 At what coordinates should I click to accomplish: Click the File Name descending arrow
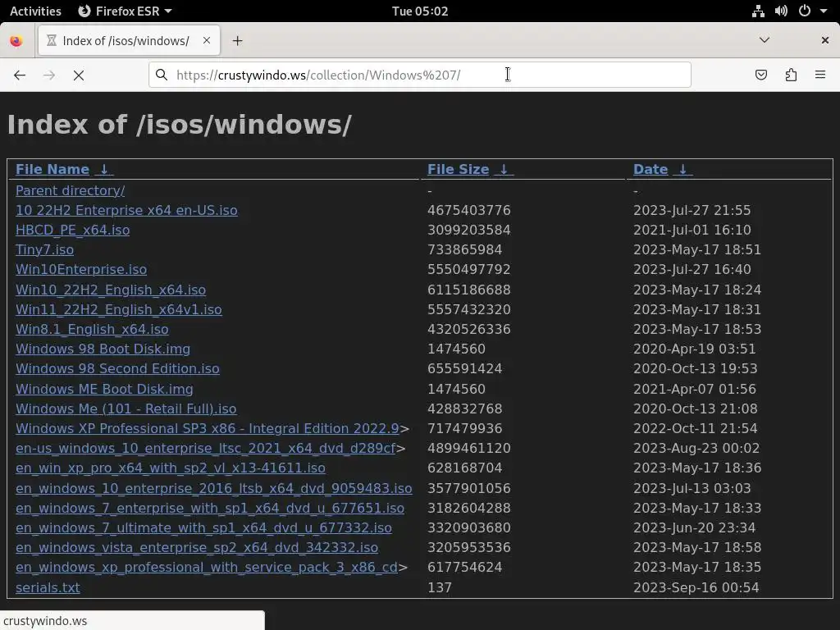point(104,169)
